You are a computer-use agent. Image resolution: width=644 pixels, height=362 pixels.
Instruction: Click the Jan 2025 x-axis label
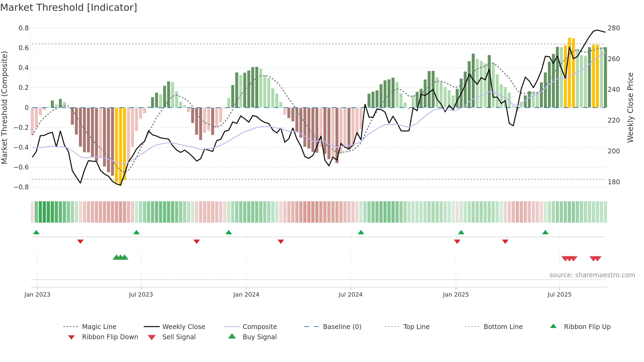point(456,294)
